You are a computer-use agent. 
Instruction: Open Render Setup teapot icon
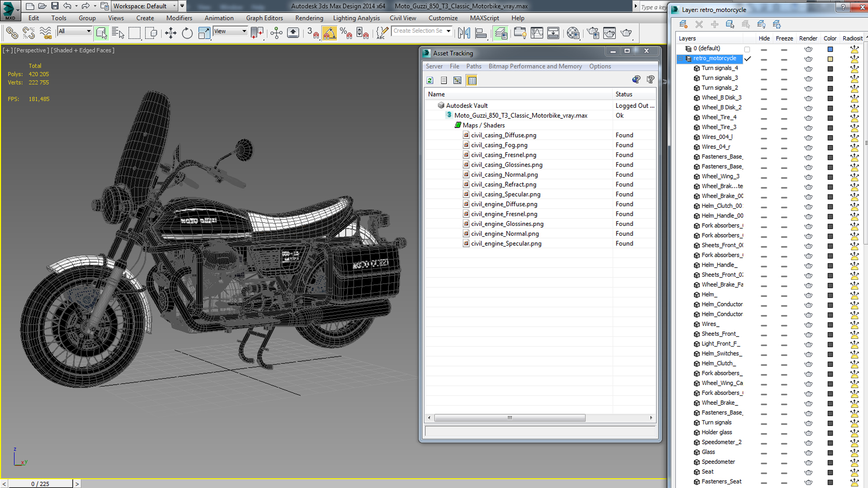click(x=593, y=33)
